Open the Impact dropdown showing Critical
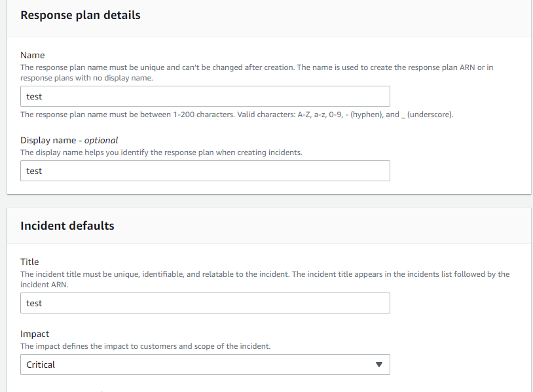This screenshot has height=392, width=533. tap(205, 365)
